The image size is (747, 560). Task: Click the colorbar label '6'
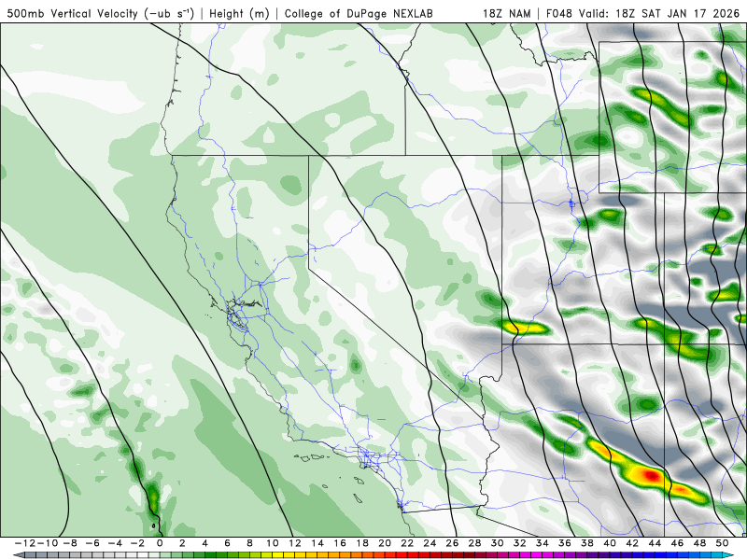tap(227, 543)
